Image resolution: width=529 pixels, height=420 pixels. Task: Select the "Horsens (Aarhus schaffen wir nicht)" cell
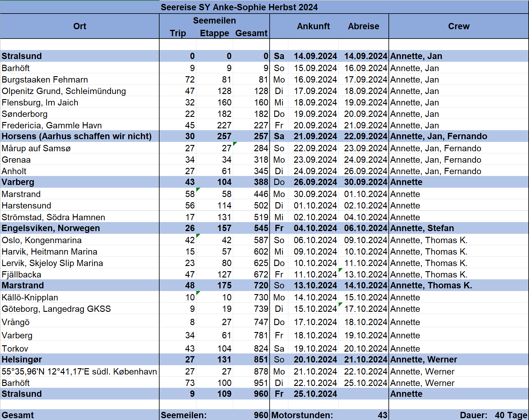coord(77,136)
